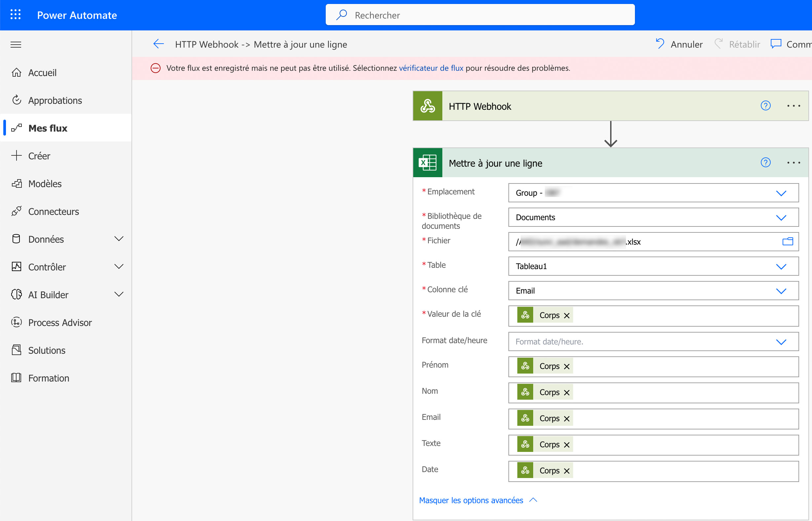Remove Corps token from Prénom field
The width and height of the screenshot is (812, 521).
pyautogui.click(x=567, y=367)
